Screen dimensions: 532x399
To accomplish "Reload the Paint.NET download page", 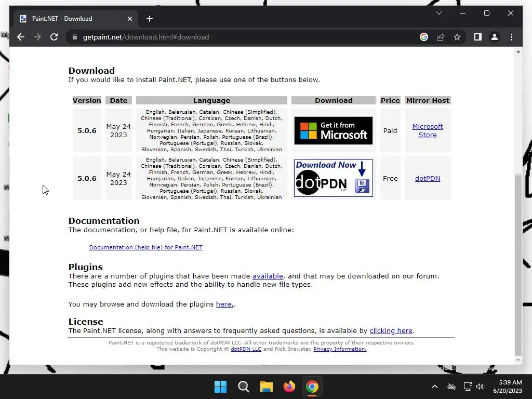I will pyautogui.click(x=54, y=37).
